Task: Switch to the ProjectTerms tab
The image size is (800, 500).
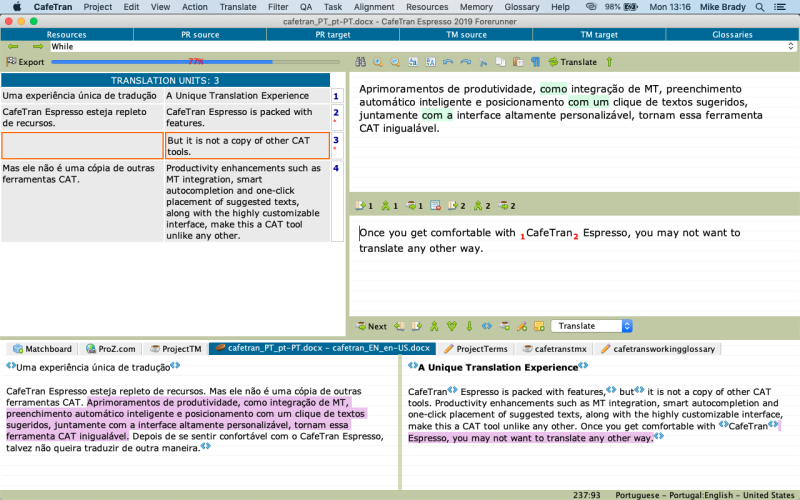Action: [476, 349]
